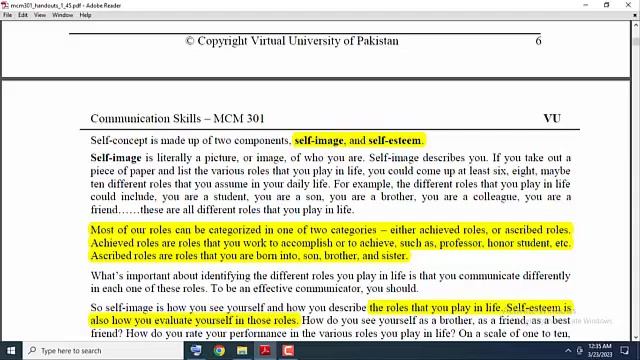Image resolution: width=640 pixels, height=360 pixels.
Task: Click the Adobe Reader title bar icon
Action: [x=4, y=5]
